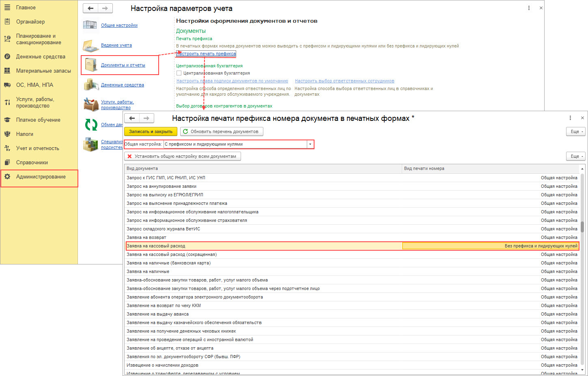588x376 pixels.
Task: Open Общая настройка dropdown arrow
Action: [x=310, y=144]
